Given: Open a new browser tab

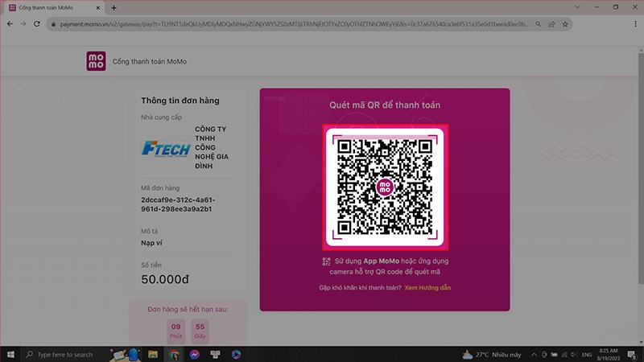Looking at the screenshot, I should [x=114, y=8].
